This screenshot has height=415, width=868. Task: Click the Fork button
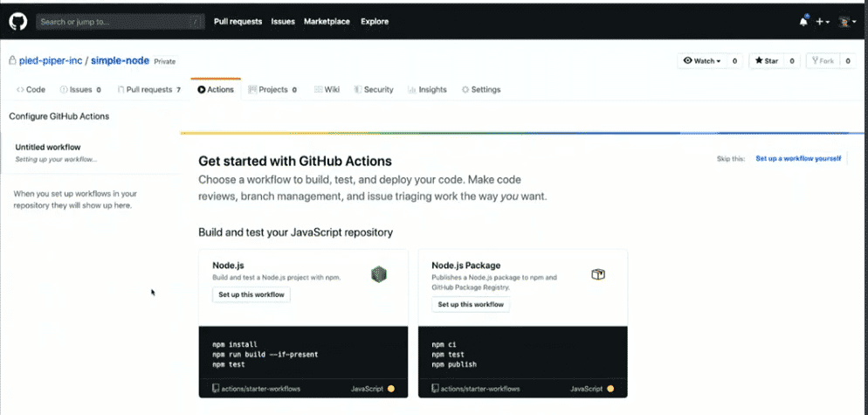point(823,61)
